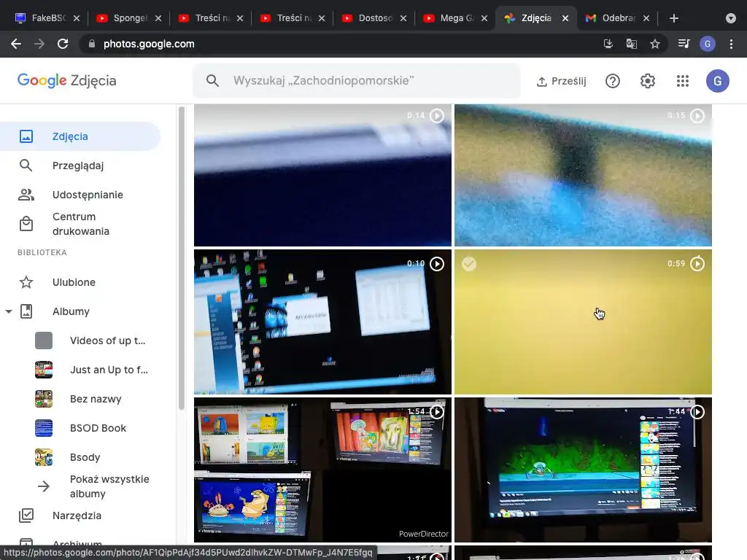
Task: Reload the page with refresh icon
Action: [63, 44]
